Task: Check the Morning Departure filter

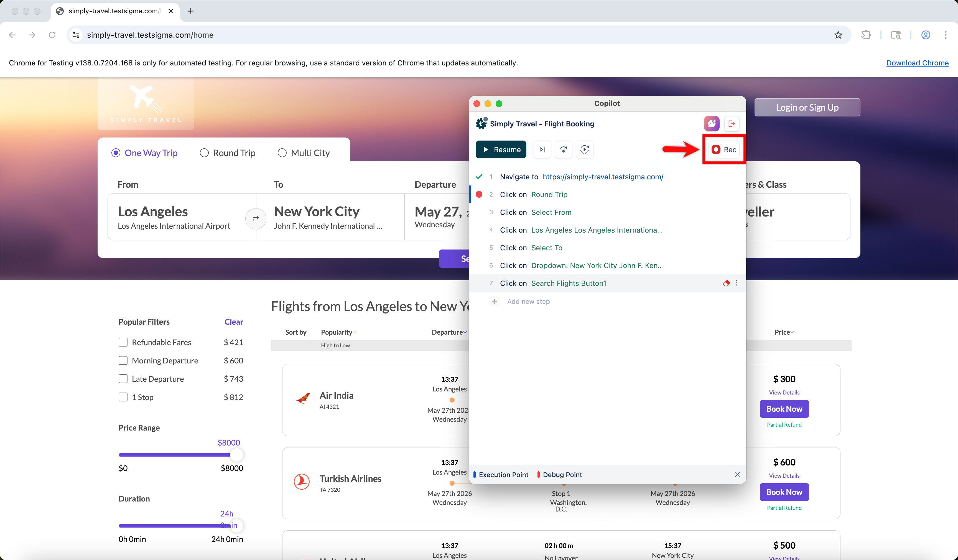Action: pos(123,360)
